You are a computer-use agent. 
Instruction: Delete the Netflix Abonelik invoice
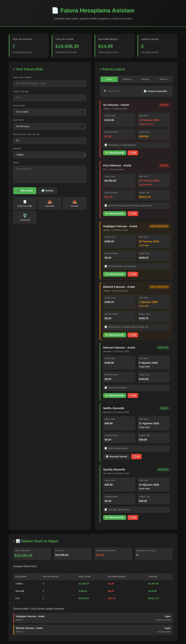coord(136,457)
